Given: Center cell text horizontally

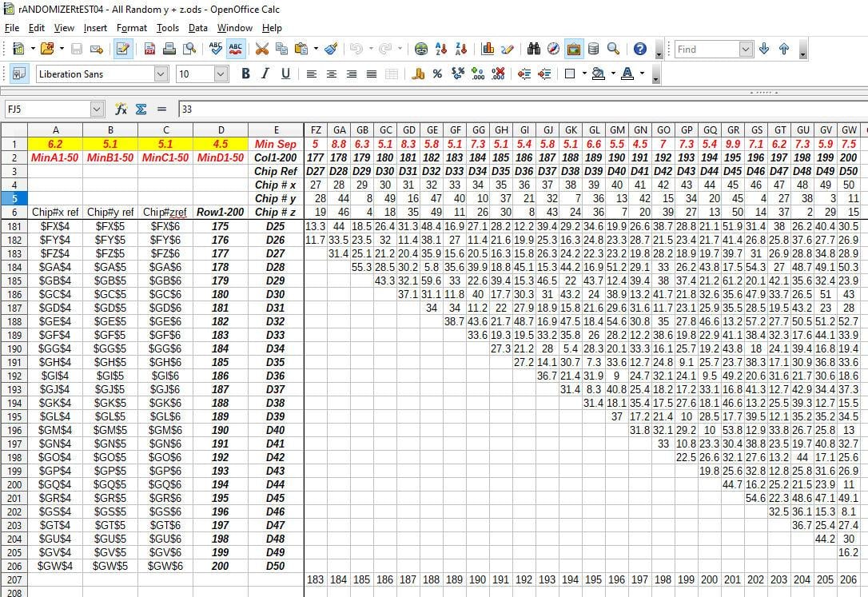Looking at the screenshot, I should click(x=332, y=74).
